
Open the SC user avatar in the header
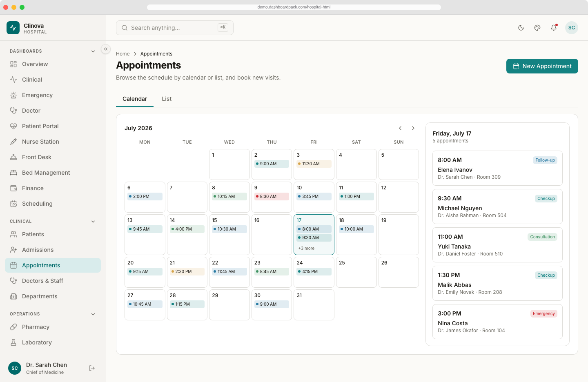click(572, 28)
